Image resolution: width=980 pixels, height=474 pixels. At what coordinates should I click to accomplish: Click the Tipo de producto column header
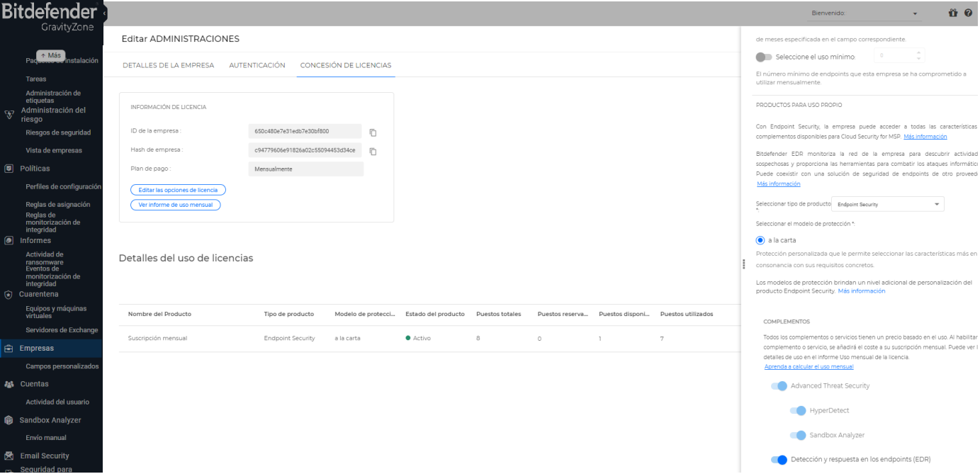click(x=289, y=314)
